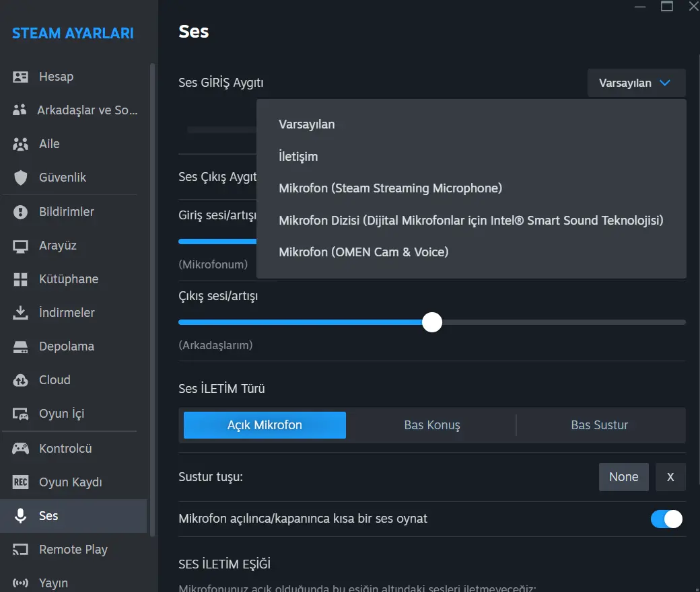Click the STEAM AYARLARI title
This screenshot has width=700, height=592.
pyautogui.click(x=73, y=34)
